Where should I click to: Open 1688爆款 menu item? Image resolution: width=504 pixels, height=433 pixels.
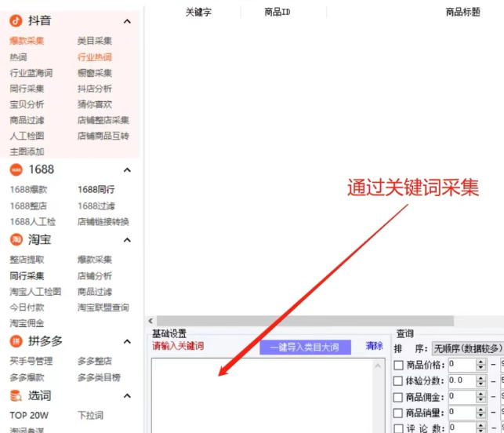pos(28,190)
